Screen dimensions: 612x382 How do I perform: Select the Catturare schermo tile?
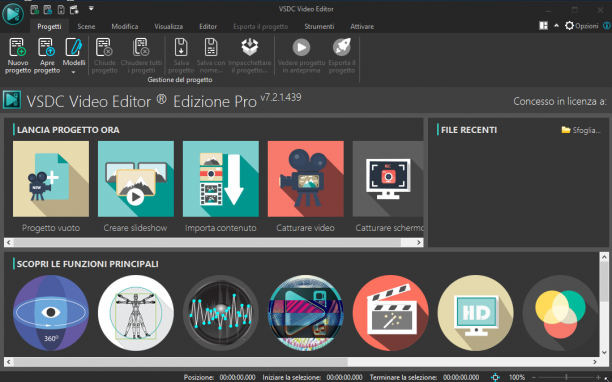(x=388, y=179)
